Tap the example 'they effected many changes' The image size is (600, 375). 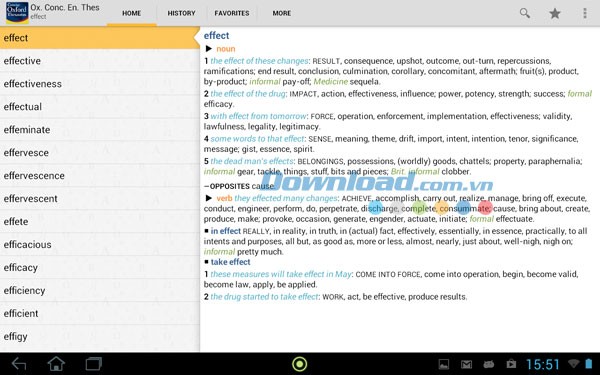(x=285, y=198)
